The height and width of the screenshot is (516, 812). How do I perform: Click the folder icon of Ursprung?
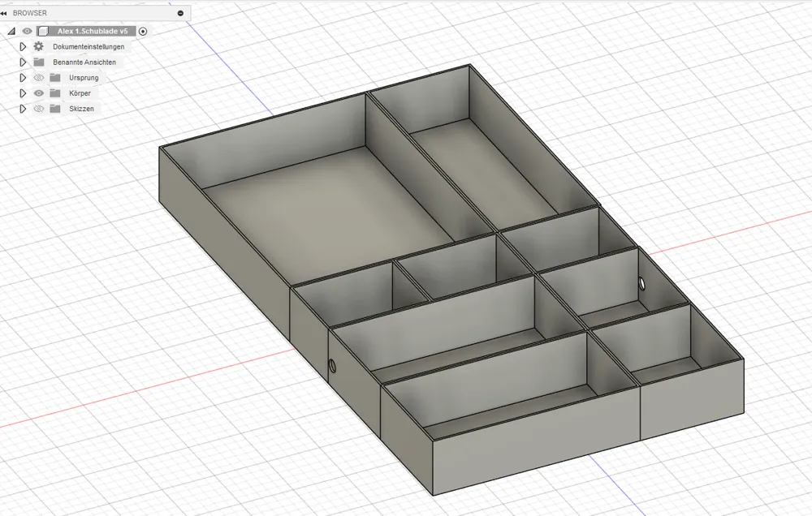point(55,78)
